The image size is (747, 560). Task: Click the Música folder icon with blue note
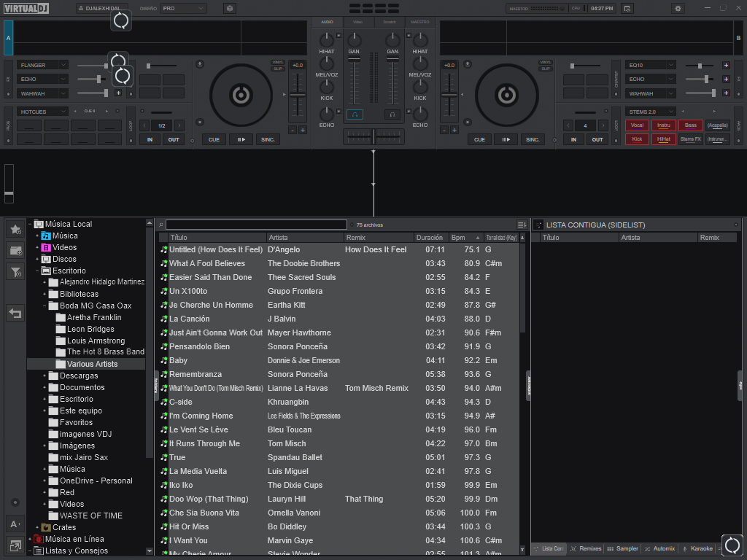coord(46,236)
